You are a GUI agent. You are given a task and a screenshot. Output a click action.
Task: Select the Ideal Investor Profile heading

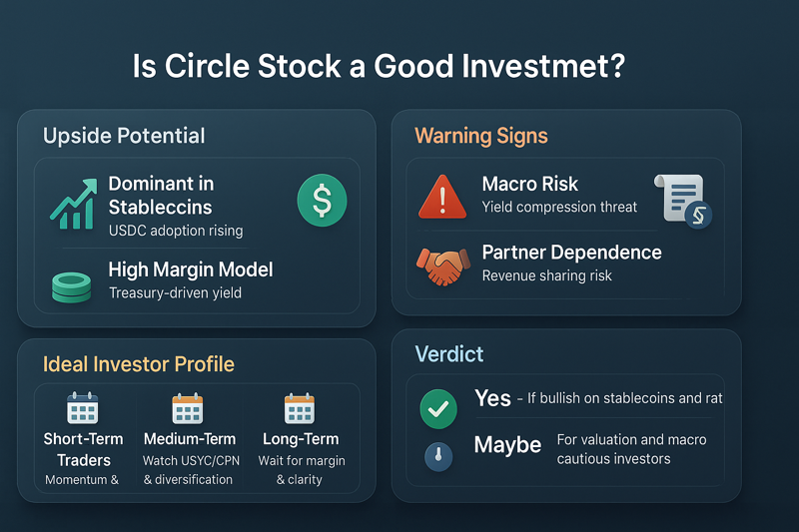coord(139,364)
